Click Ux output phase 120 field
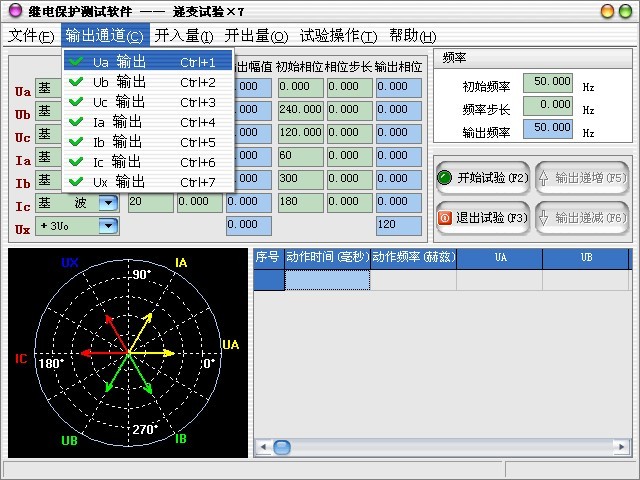 [x=399, y=226]
